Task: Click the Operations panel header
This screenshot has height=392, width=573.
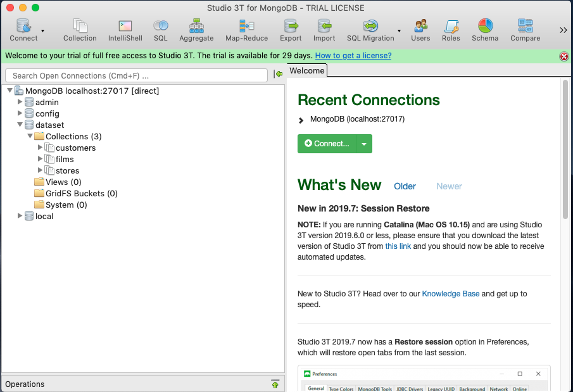Action: [x=143, y=384]
